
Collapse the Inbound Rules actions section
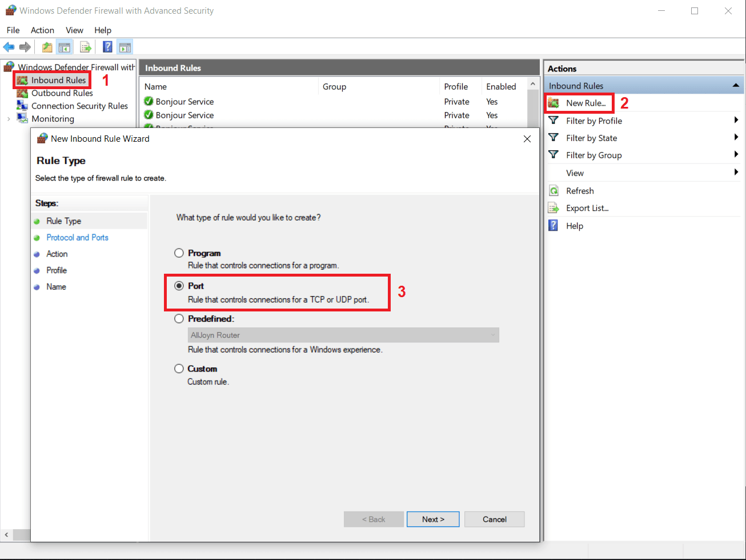[x=736, y=86]
